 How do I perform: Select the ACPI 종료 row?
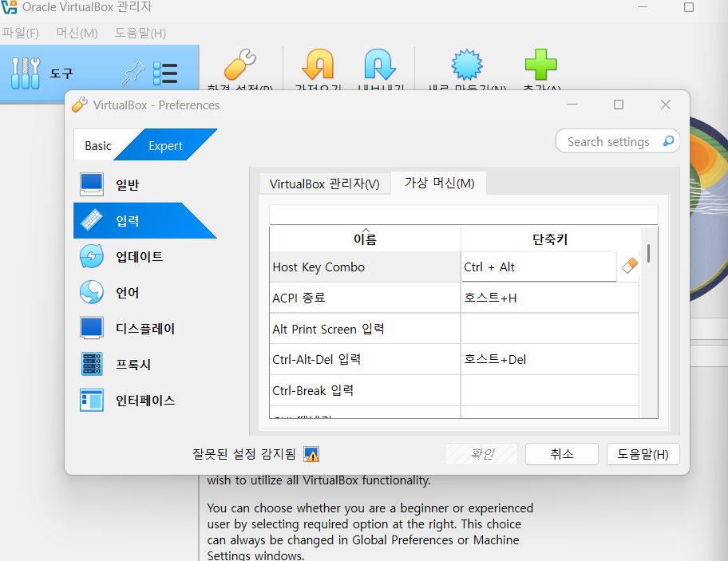(x=365, y=298)
